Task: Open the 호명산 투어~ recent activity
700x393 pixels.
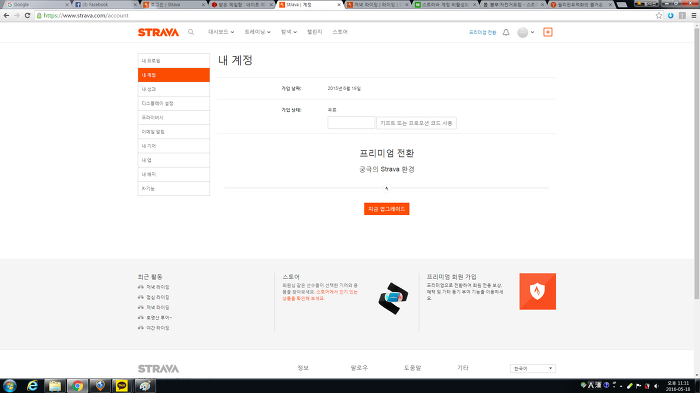Action: pyautogui.click(x=159, y=318)
